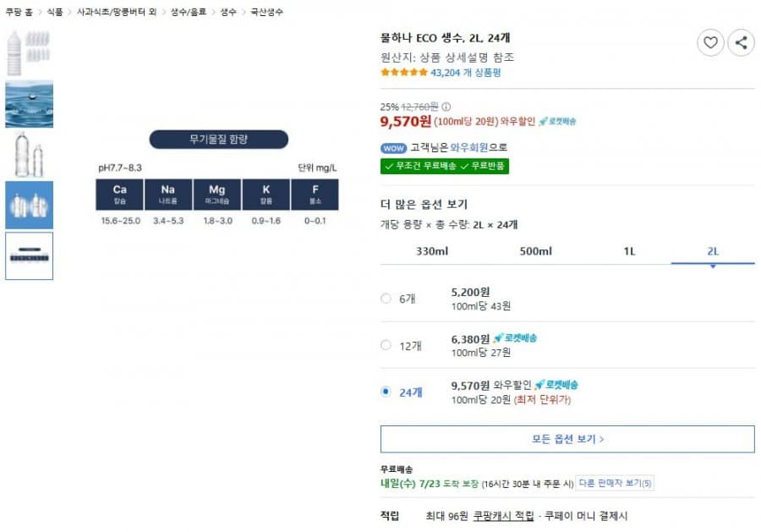Go to 생수/음료 breadcrumb category

pyautogui.click(x=189, y=12)
